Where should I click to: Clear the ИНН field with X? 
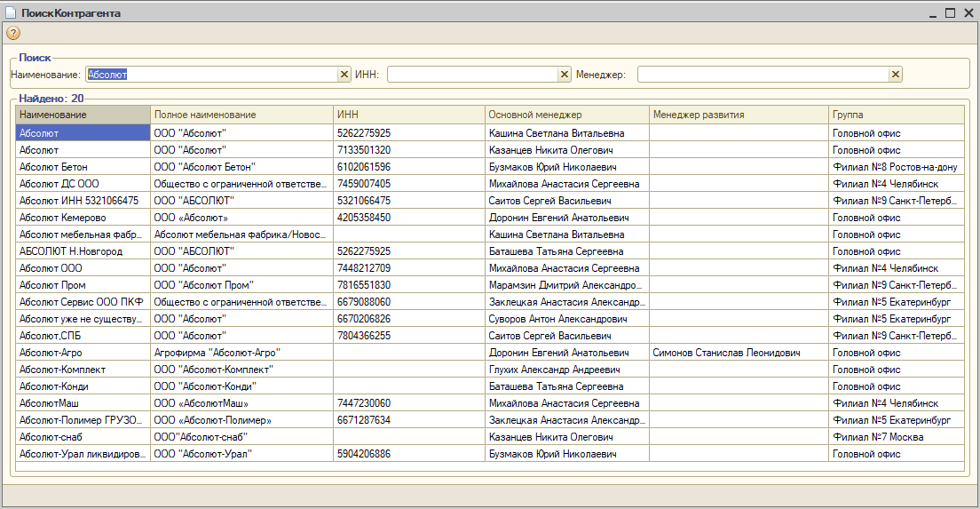tap(565, 75)
